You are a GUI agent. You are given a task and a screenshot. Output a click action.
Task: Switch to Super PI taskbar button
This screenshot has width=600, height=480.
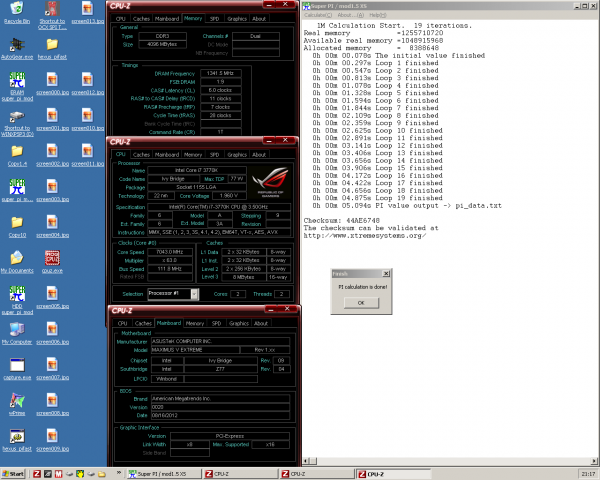point(165,473)
